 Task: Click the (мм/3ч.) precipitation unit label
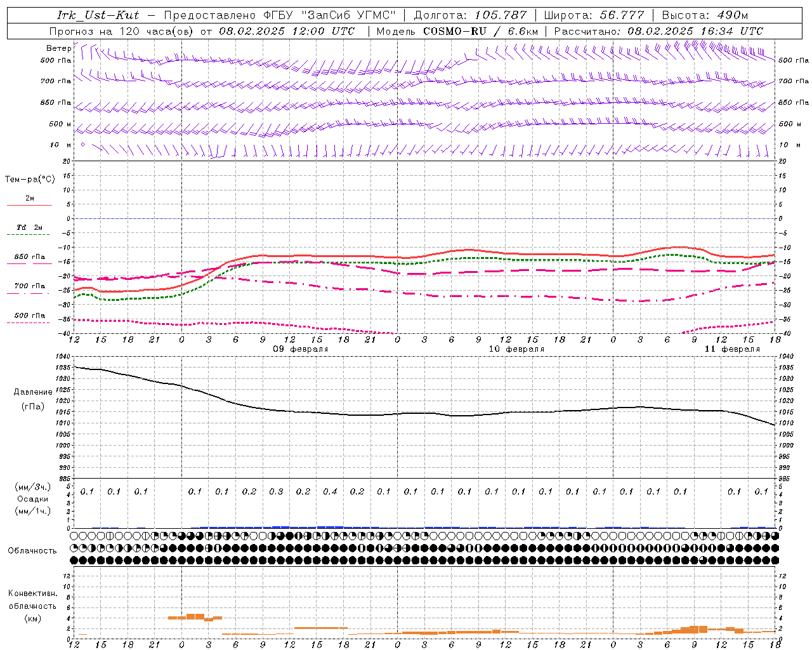(33, 487)
